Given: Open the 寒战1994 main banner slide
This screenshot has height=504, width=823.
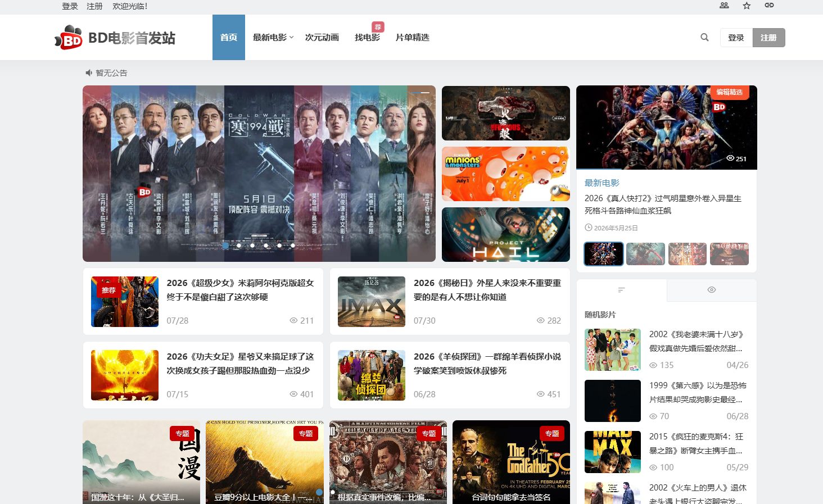Looking at the screenshot, I should 259,174.
